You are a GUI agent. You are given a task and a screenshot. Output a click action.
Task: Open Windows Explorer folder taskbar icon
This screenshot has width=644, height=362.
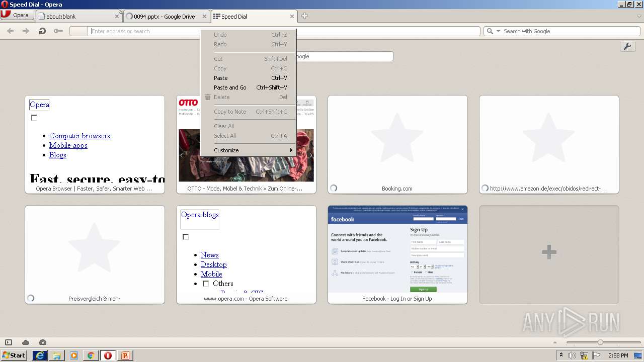(57, 355)
